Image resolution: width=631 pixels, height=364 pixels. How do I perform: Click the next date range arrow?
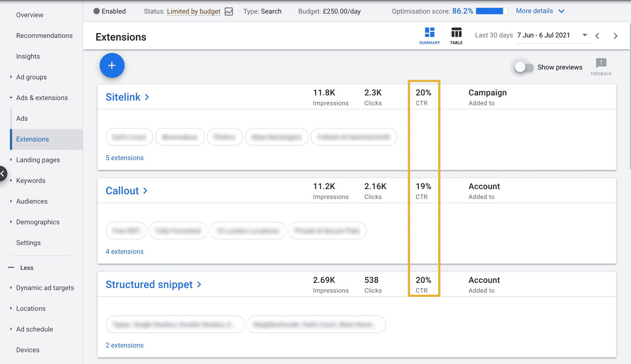pos(615,35)
